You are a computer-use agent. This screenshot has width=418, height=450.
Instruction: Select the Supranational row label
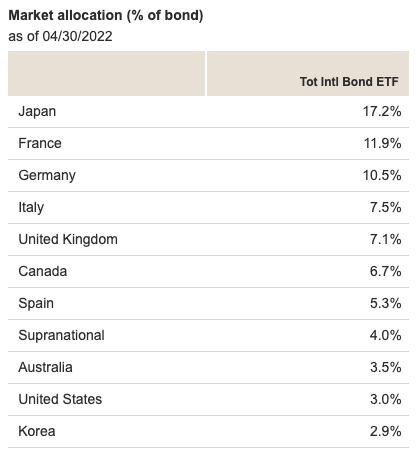pos(61,335)
